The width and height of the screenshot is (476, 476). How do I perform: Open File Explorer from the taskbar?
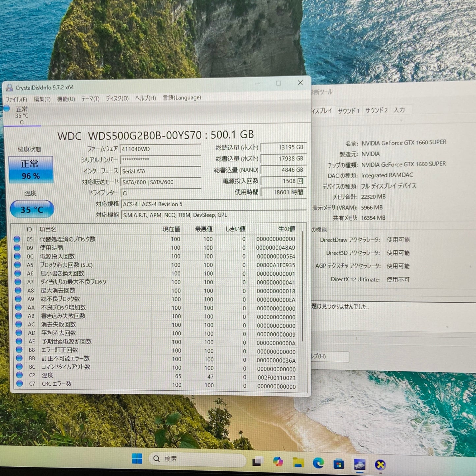(298, 463)
